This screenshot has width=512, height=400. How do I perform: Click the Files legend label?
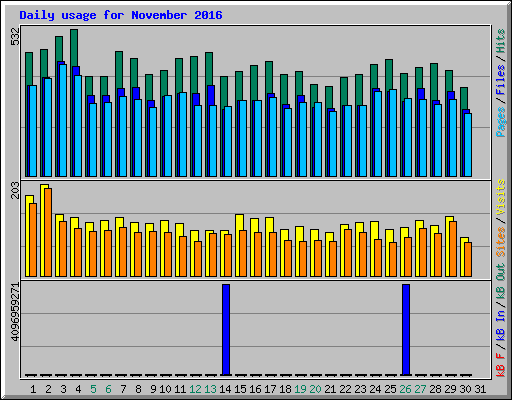(x=501, y=80)
